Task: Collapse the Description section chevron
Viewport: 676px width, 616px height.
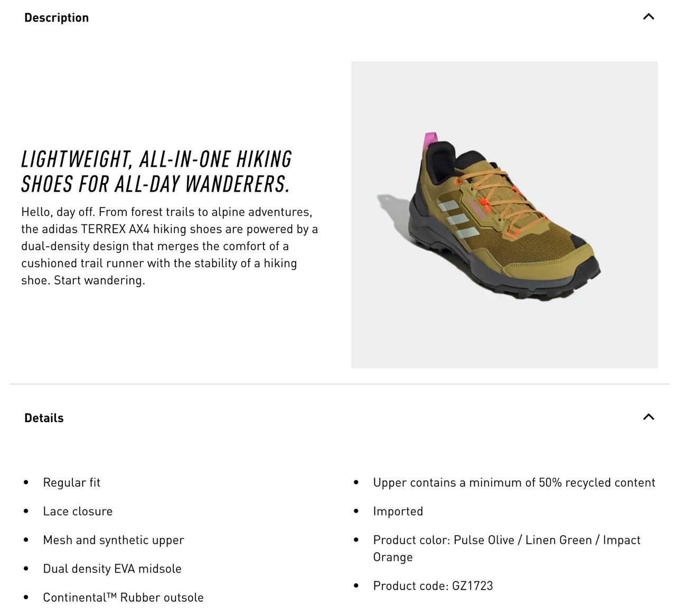Action: click(649, 17)
